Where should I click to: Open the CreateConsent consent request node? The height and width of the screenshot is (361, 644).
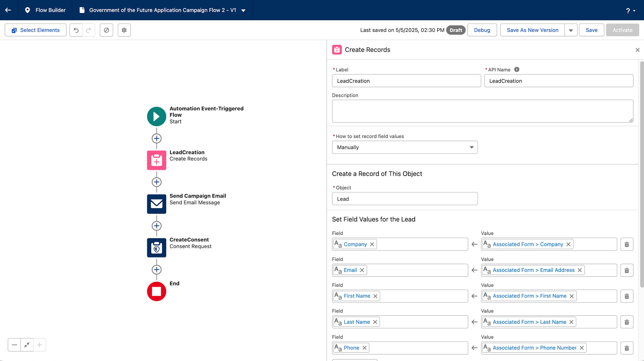(x=156, y=247)
